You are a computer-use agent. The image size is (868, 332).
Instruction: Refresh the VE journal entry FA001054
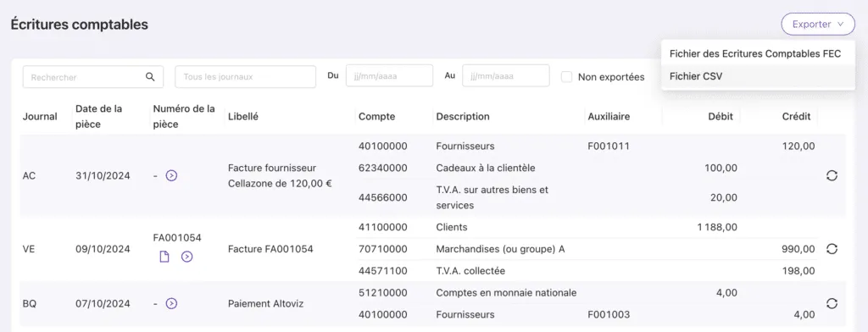pos(832,249)
